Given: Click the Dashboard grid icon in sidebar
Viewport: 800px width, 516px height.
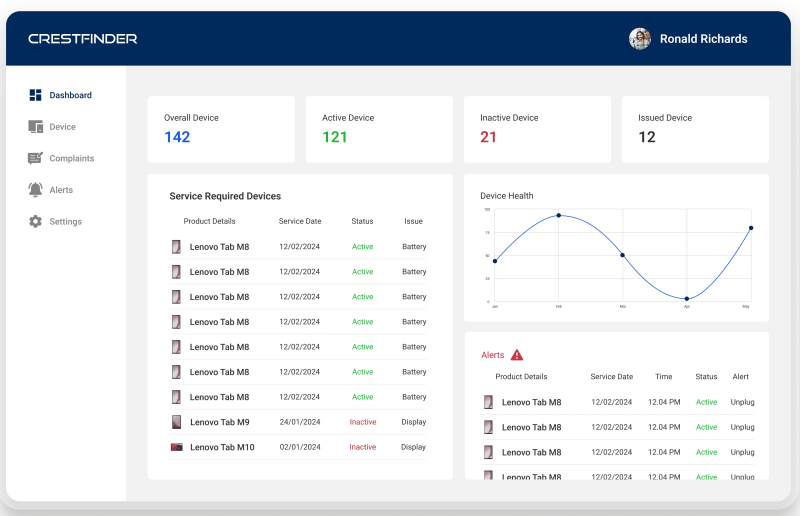Looking at the screenshot, I should coord(35,95).
